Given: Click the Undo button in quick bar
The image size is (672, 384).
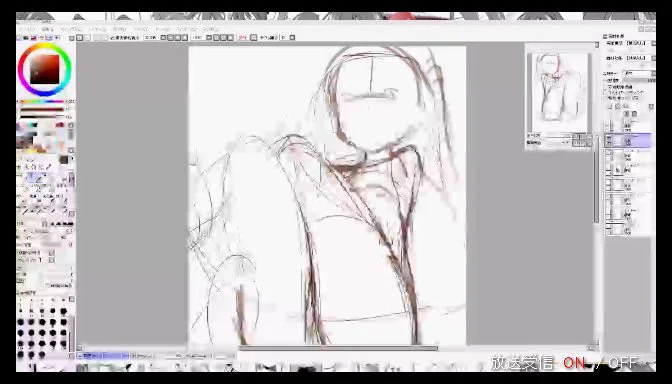Looking at the screenshot, I should coord(80,38).
